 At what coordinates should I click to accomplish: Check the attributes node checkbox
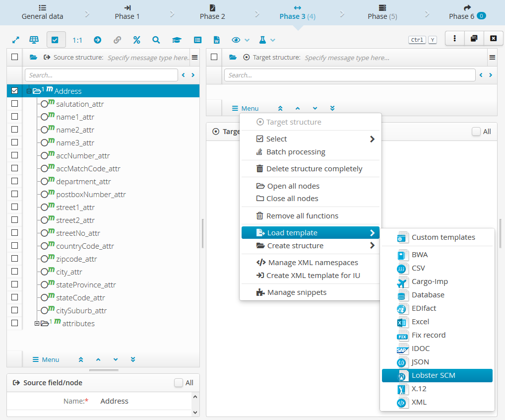click(14, 323)
